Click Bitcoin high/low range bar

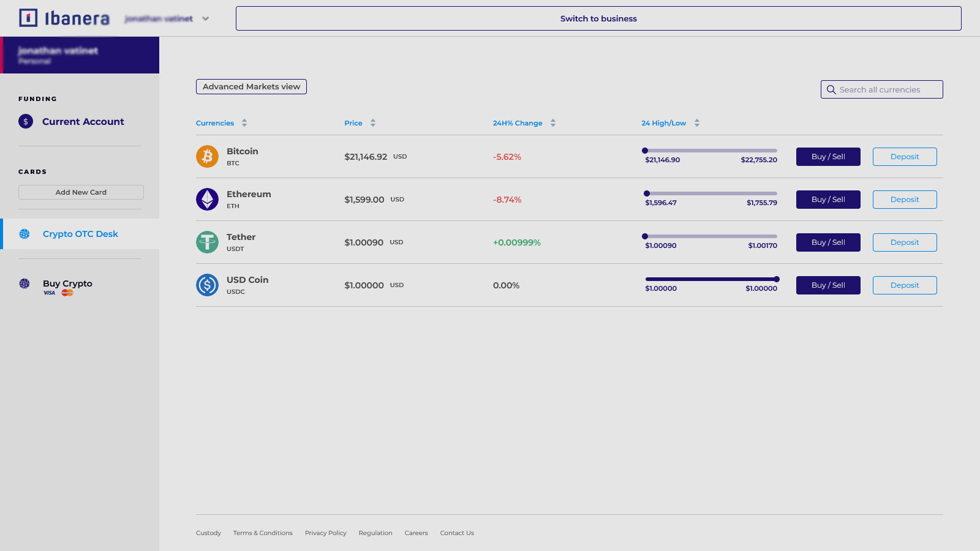(710, 151)
